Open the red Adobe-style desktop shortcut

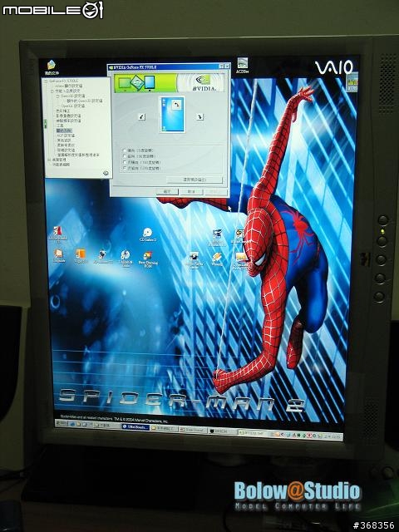pyautogui.click(x=58, y=234)
